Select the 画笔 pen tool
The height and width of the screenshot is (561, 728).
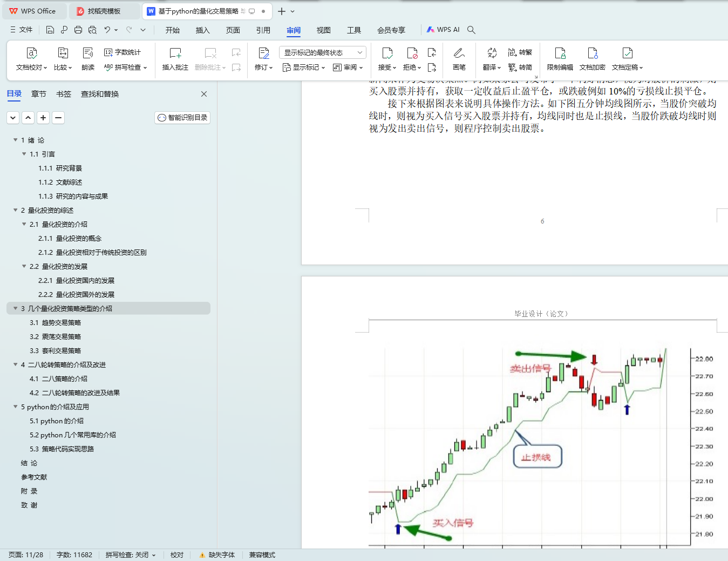point(459,59)
